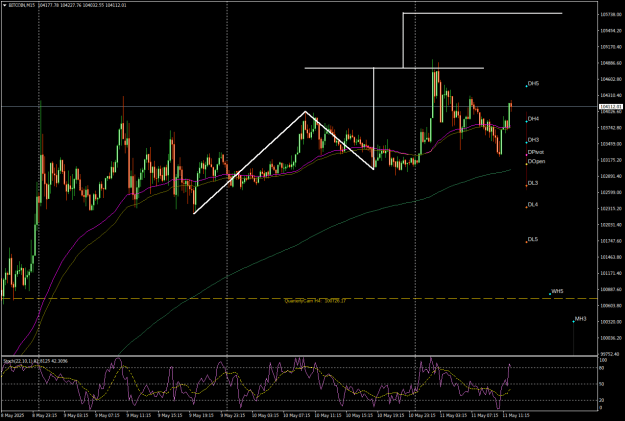Click the 10 May 11:15 time label
Image resolution: width=625 pixels, height=421 pixels.
328,415
